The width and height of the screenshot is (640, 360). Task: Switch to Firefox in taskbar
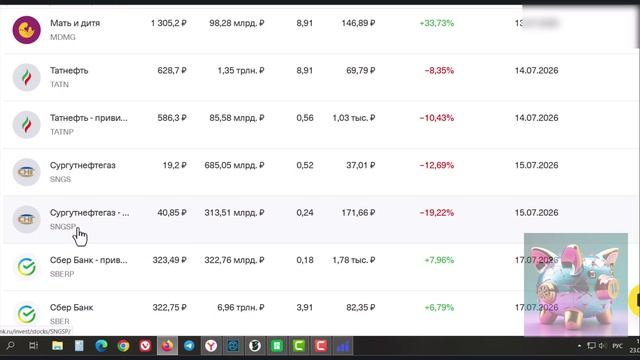pos(167,346)
